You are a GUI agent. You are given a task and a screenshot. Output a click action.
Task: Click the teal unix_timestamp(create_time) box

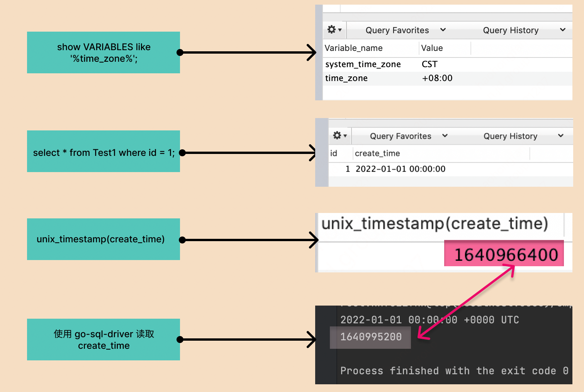point(104,239)
